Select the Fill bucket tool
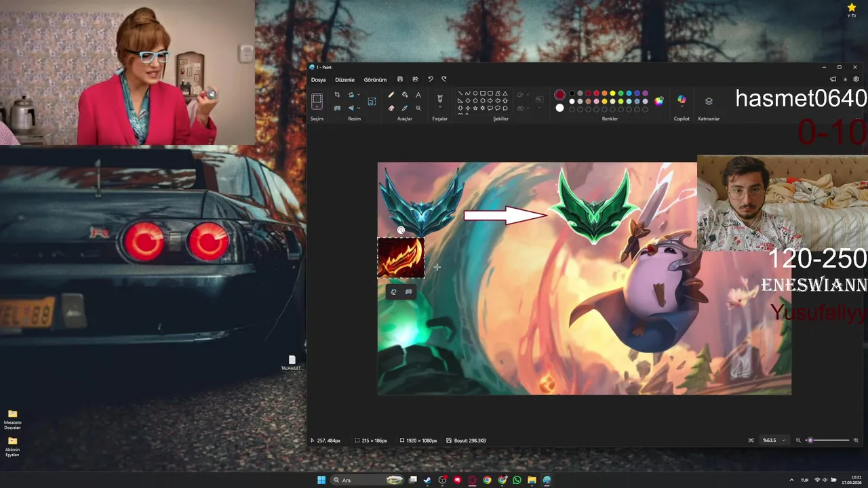 tap(405, 94)
